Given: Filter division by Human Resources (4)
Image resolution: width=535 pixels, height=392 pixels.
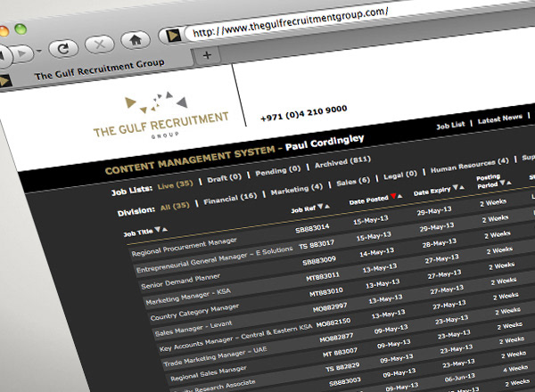Looking at the screenshot, I should coord(470,165).
